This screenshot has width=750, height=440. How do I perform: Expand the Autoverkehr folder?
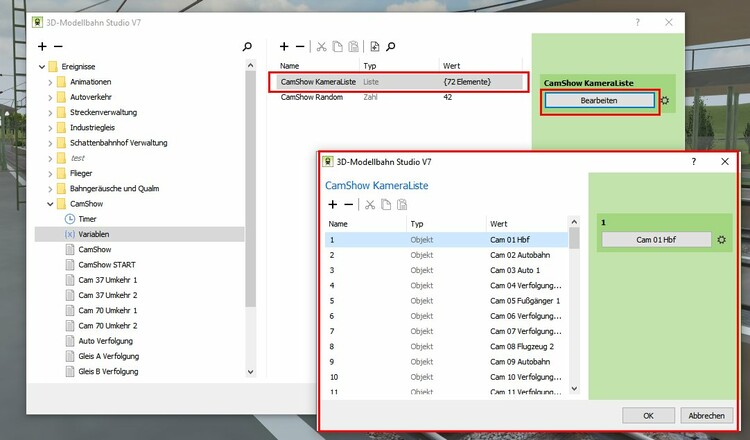coord(50,98)
